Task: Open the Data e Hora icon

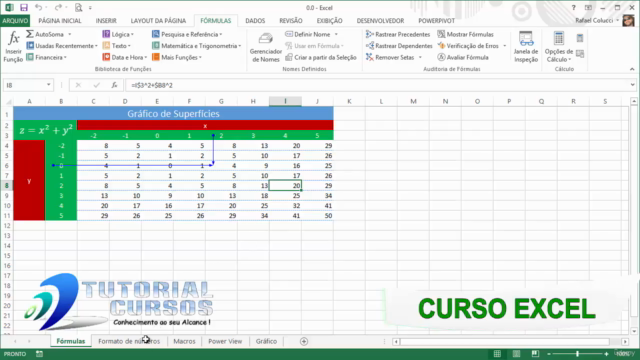Action: point(106,57)
